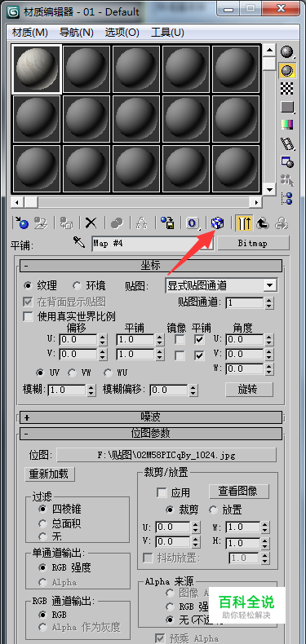This screenshot has width=306, height=644.
Task: Enable 使用真实世界比例 checkbox
Action: pos(28,316)
